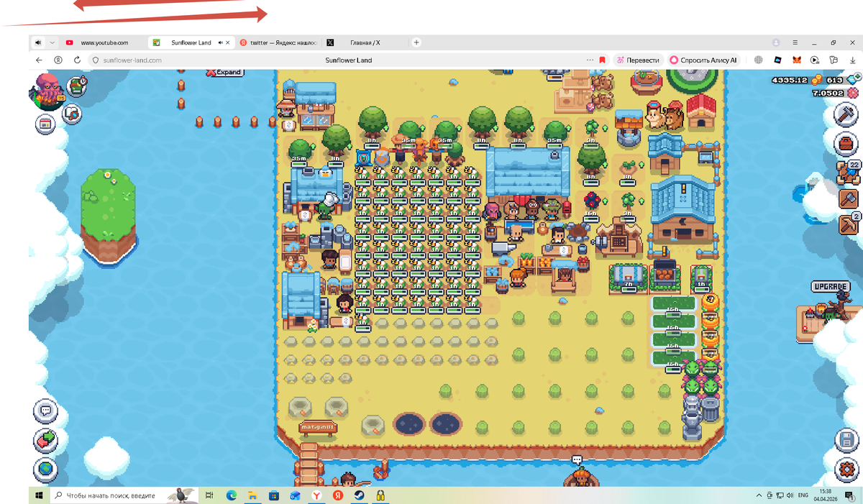The height and width of the screenshot is (504, 863).
Task: Show hidden tray icons chevron
Action: click(x=759, y=495)
